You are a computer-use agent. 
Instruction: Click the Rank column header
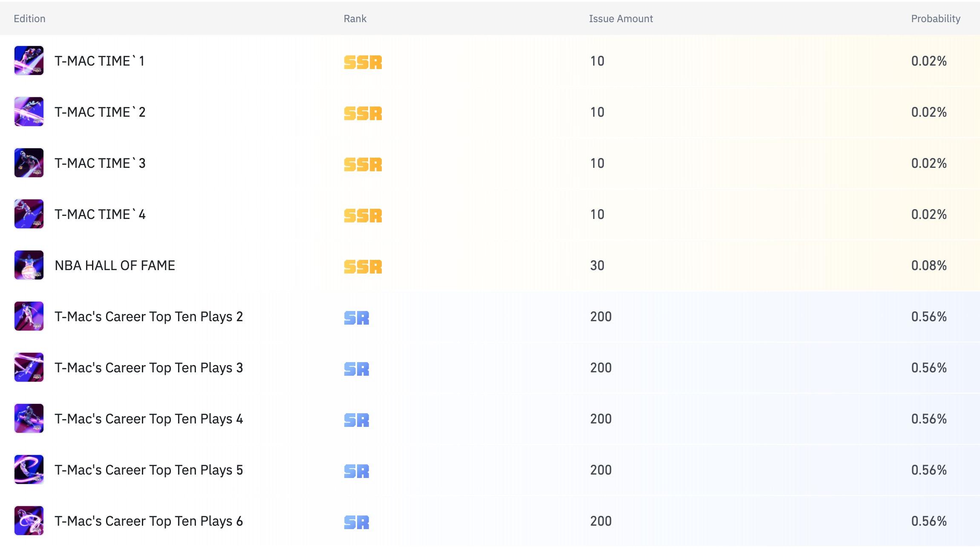(x=355, y=19)
